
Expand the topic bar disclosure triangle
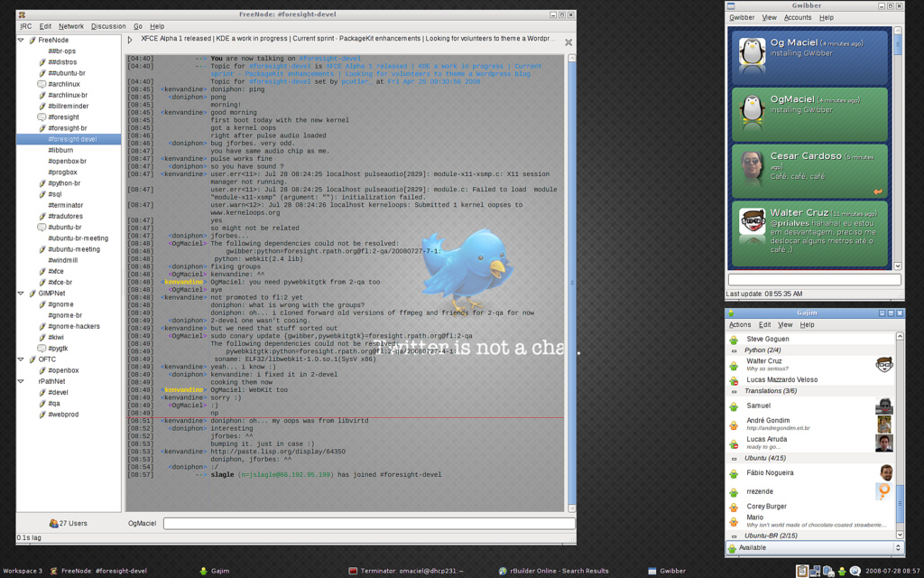pos(130,40)
